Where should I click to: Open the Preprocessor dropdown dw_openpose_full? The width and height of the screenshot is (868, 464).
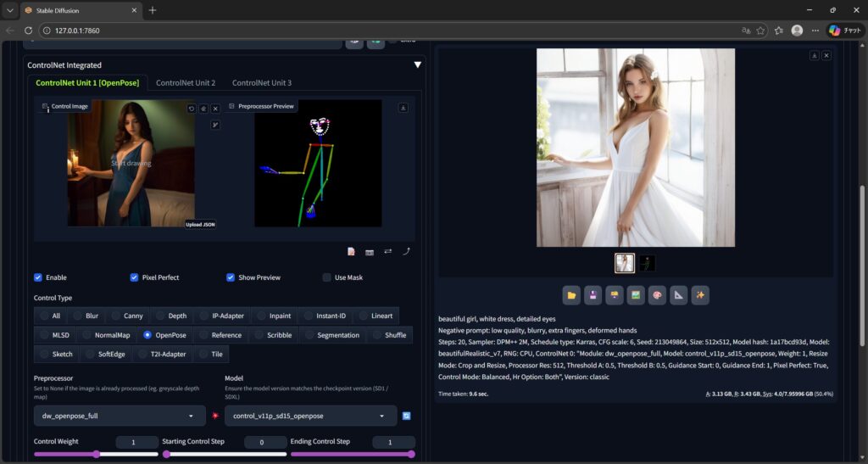point(119,416)
